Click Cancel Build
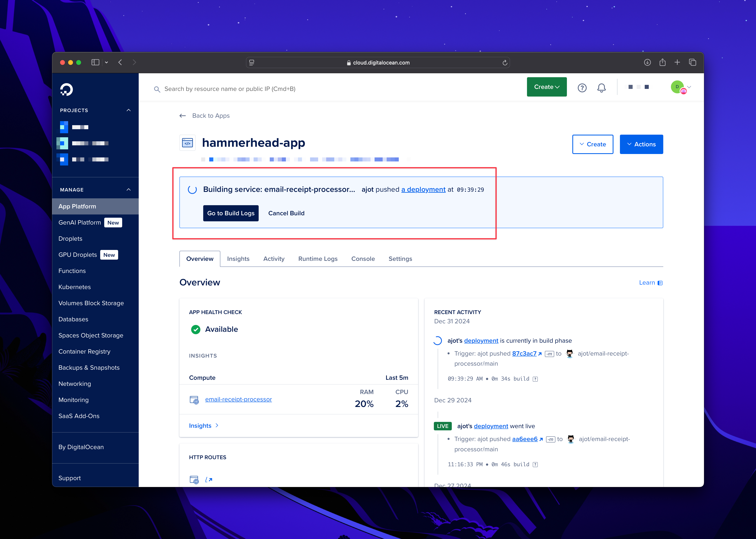 click(286, 213)
